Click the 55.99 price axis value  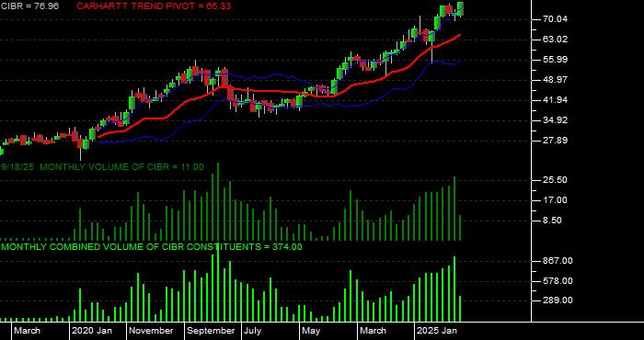point(556,60)
